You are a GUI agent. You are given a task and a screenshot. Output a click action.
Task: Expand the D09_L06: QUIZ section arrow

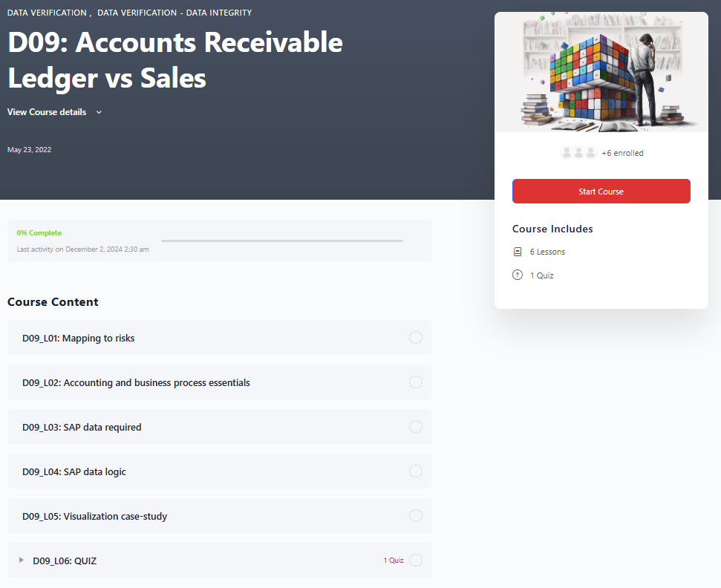22,561
